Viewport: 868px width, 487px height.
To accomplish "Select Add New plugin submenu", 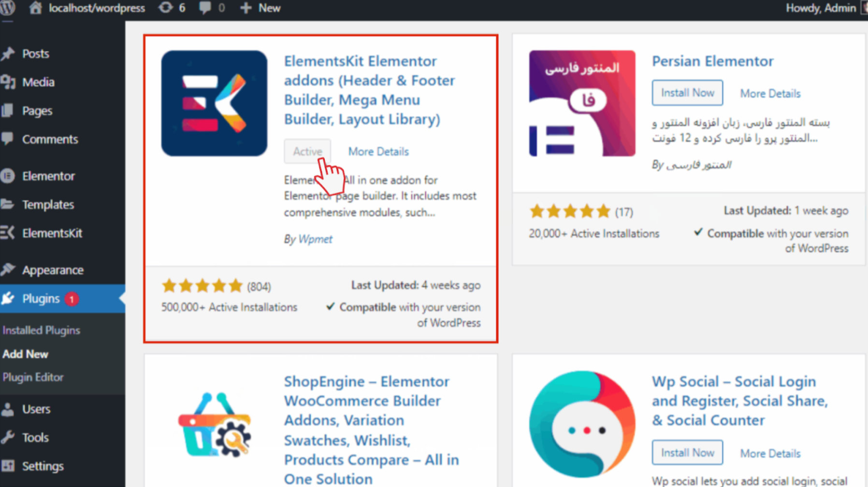I will point(25,354).
